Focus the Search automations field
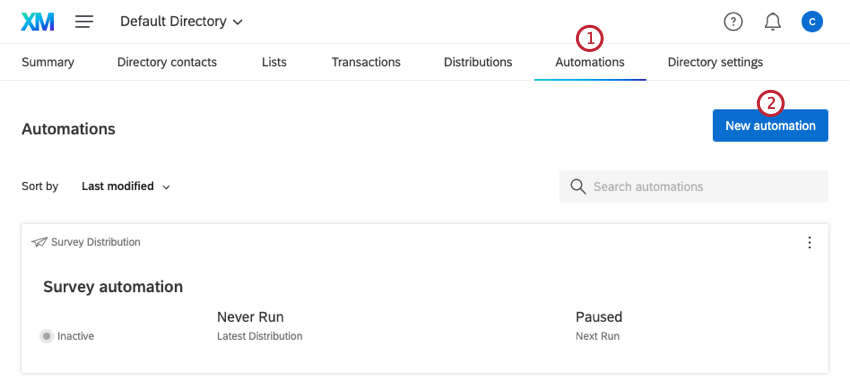The width and height of the screenshot is (850, 384). click(694, 187)
